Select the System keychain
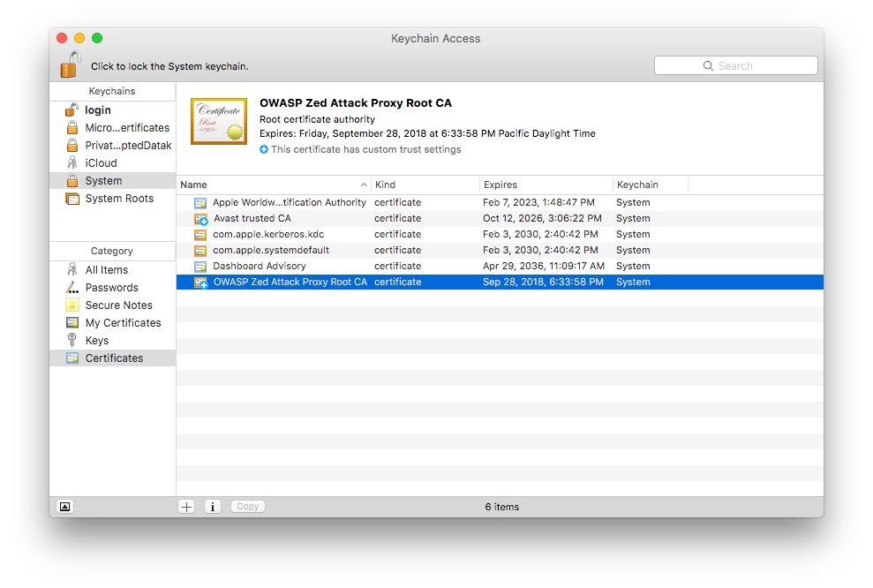This screenshot has width=873, height=588. 112,180
